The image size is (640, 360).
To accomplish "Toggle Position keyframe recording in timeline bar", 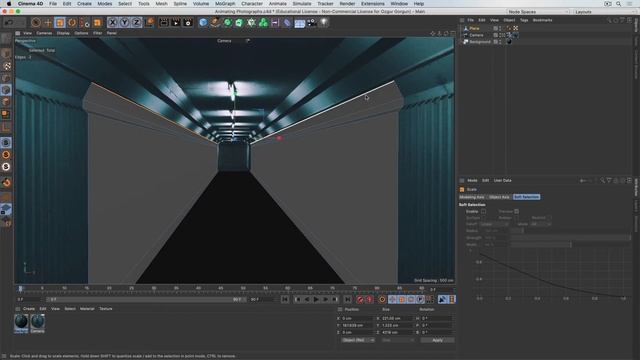I will [392, 300].
